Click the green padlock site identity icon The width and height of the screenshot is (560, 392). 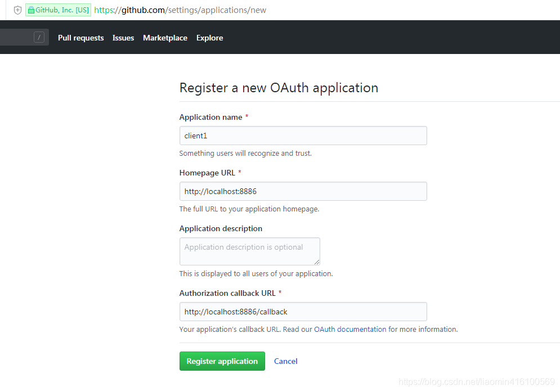pyautogui.click(x=31, y=10)
